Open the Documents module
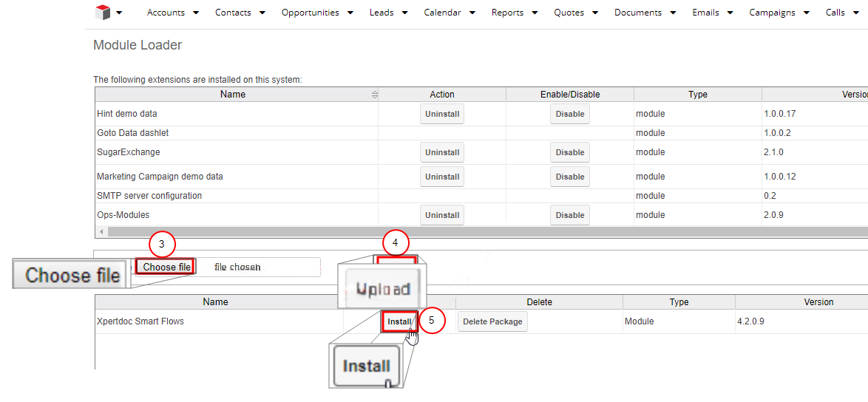The width and height of the screenshot is (868, 402). click(638, 12)
